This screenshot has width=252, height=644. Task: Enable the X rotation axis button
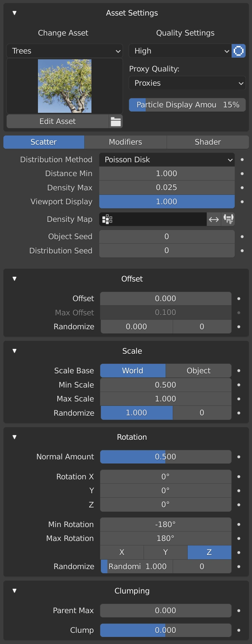122,553
